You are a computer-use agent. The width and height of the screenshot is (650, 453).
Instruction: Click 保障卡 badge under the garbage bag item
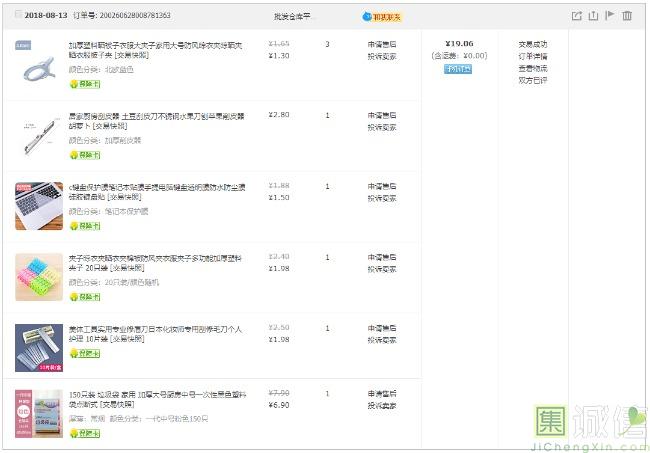coord(85,433)
